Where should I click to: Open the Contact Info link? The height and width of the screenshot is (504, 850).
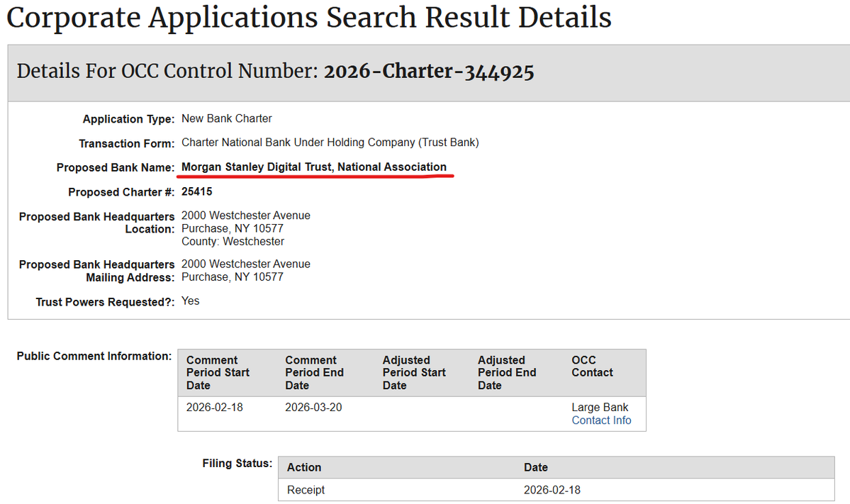point(601,420)
